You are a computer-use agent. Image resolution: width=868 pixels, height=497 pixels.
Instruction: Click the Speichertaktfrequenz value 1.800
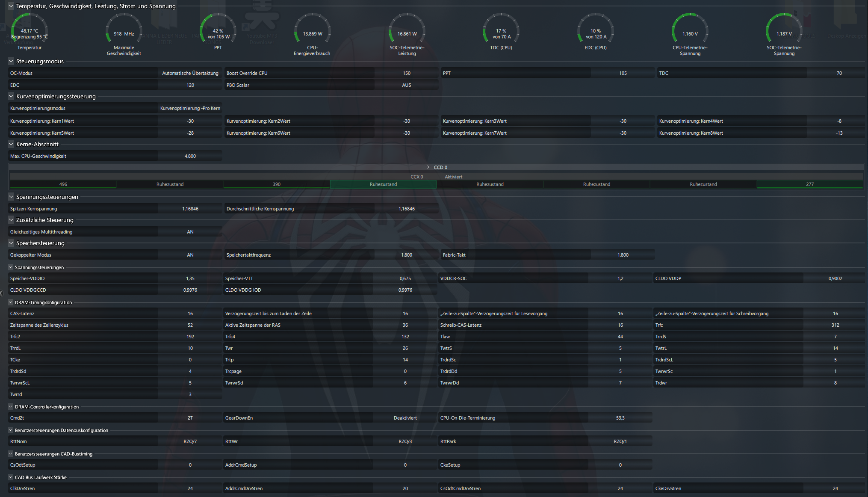[406, 255]
